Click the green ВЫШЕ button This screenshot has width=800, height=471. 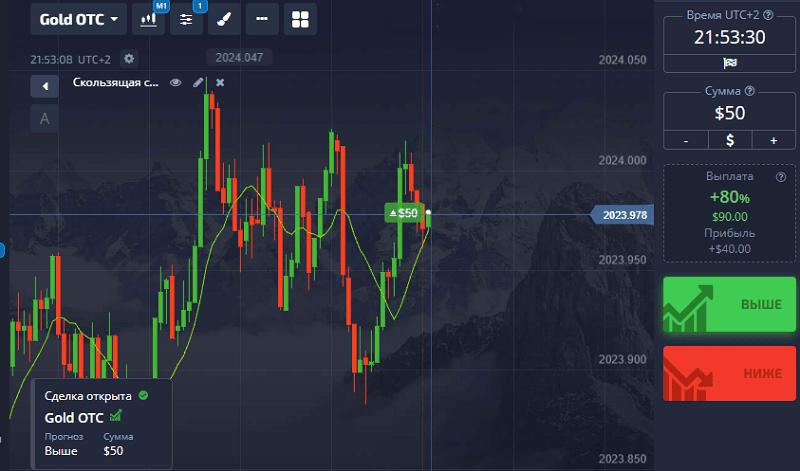pyautogui.click(x=730, y=305)
